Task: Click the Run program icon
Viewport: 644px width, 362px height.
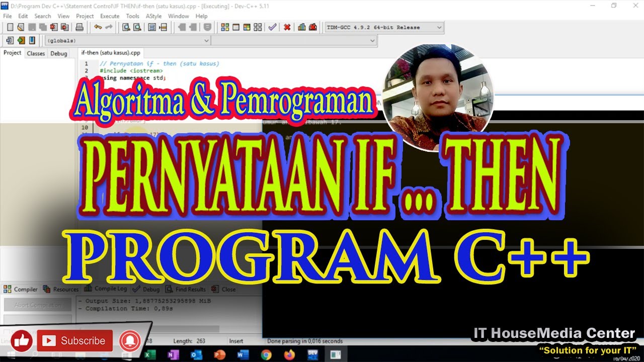Action: pyautogui.click(x=236, y=27)
